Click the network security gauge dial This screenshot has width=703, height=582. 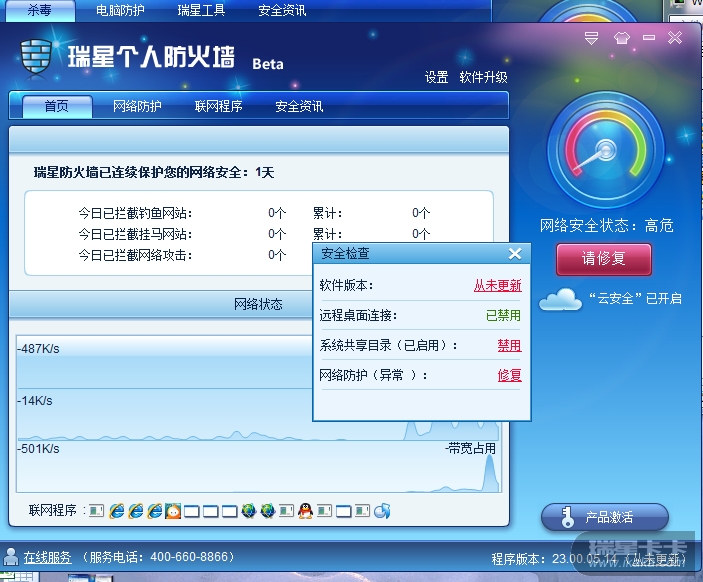coord(606,150)
